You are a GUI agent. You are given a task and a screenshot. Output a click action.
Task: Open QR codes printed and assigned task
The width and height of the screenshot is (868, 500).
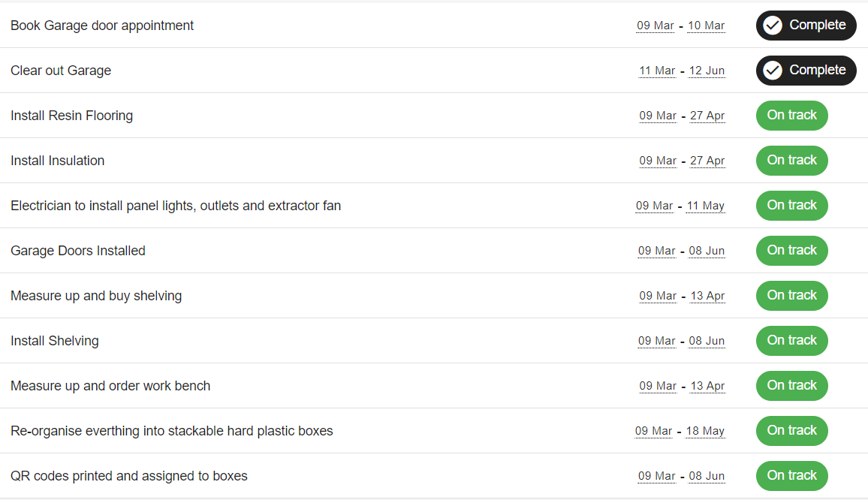[x=129, y=476]
